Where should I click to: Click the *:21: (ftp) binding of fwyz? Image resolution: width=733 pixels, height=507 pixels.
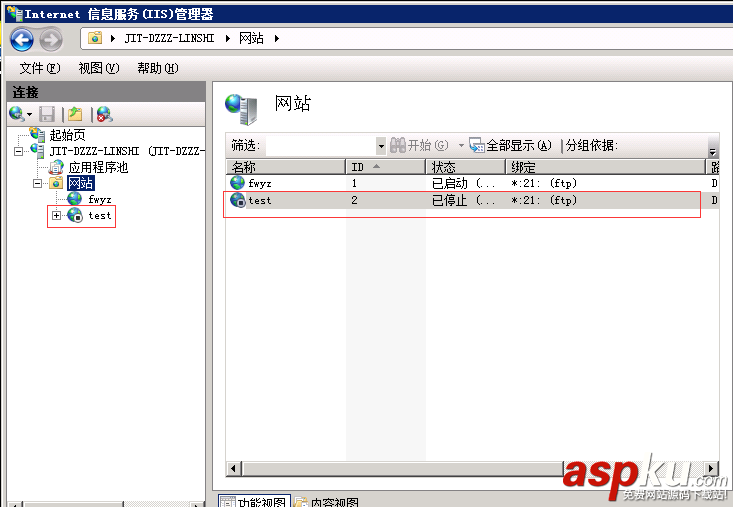click(x=544, y=183)
